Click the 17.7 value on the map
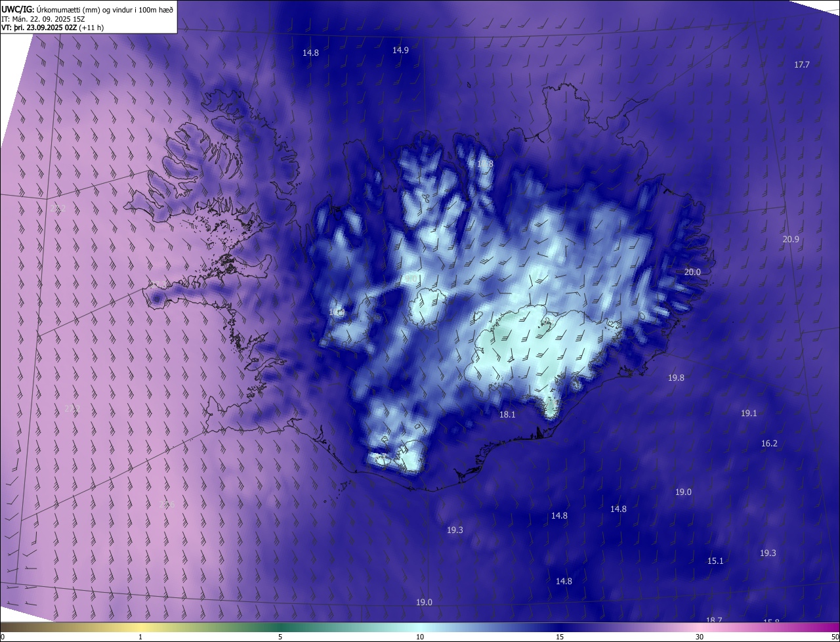Viewport: 840px width, 642px height. point(802,64)
